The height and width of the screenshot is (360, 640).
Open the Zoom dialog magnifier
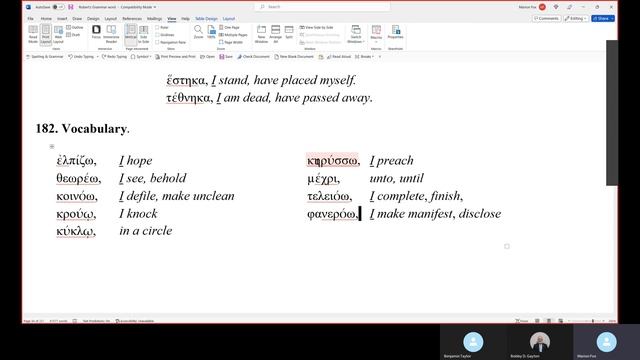198,32
